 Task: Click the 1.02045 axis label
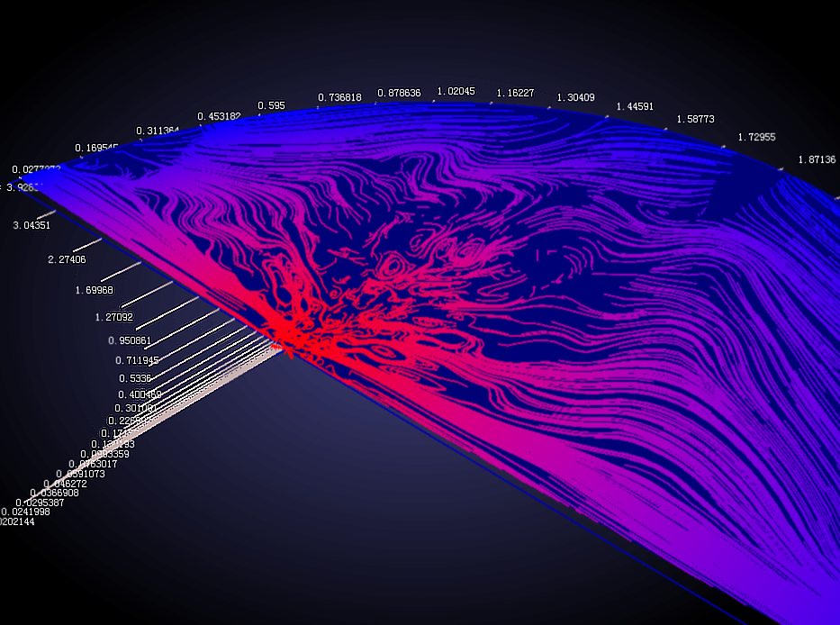pos(456,92)
